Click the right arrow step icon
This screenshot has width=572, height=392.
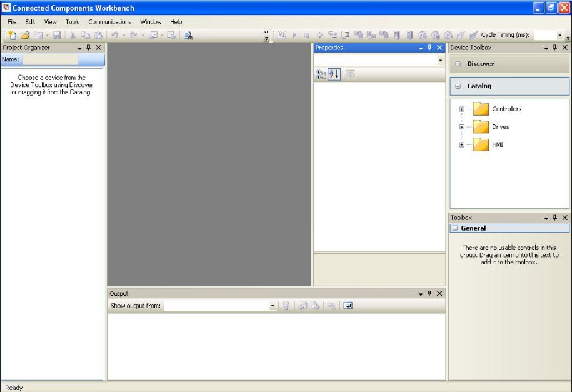click(319, 35)
